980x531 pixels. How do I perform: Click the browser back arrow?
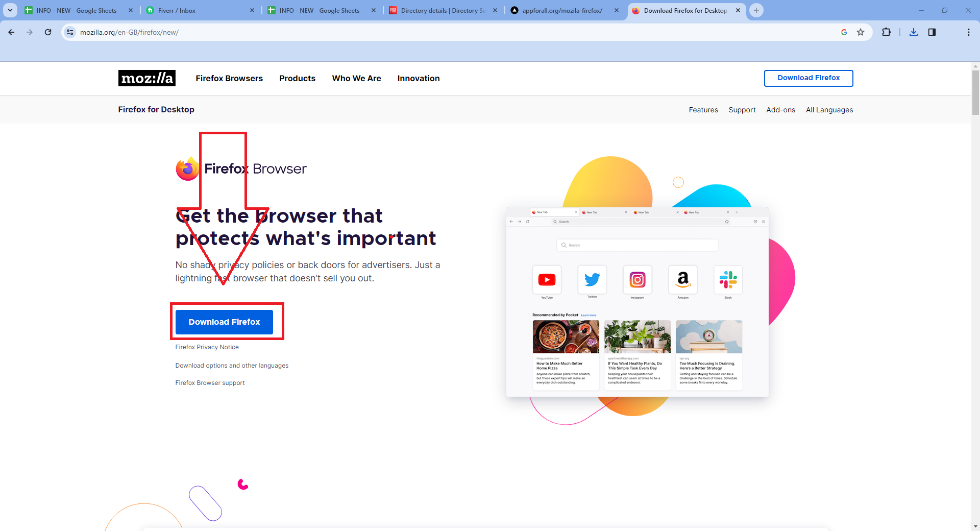(x=11, y=32)
